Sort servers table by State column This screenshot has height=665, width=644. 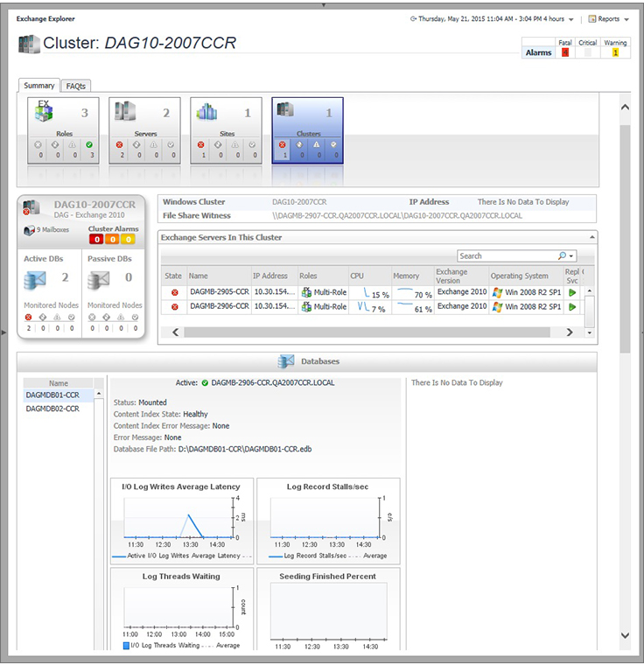[x=173, y=276]
